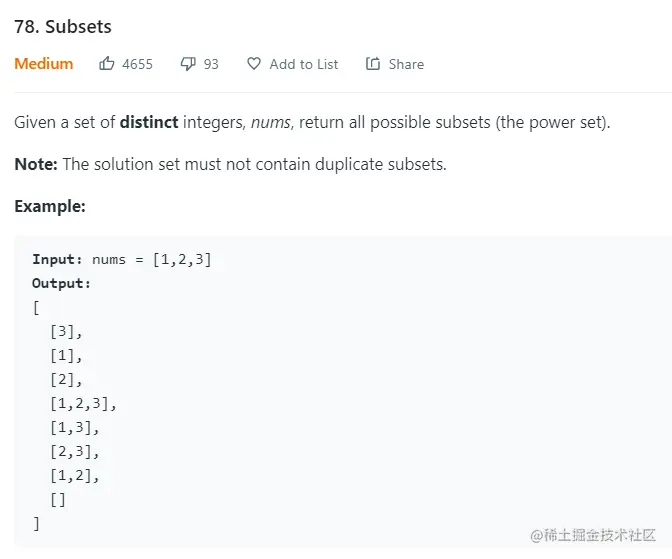Click the [1,2,3] subset line
672x559 pixels.
pyautogui.click(x=83, y=403)
